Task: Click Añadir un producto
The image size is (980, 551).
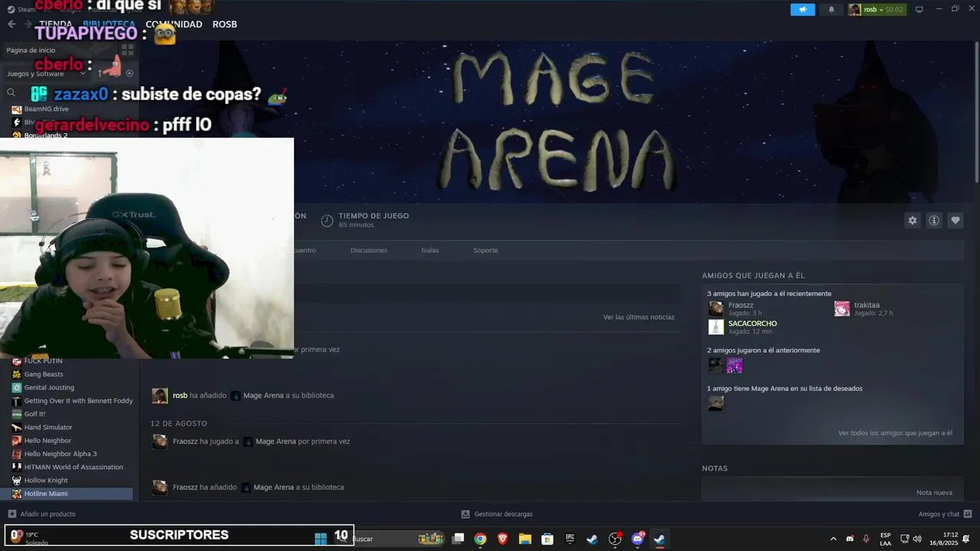Action: click(x=42, y=514)
